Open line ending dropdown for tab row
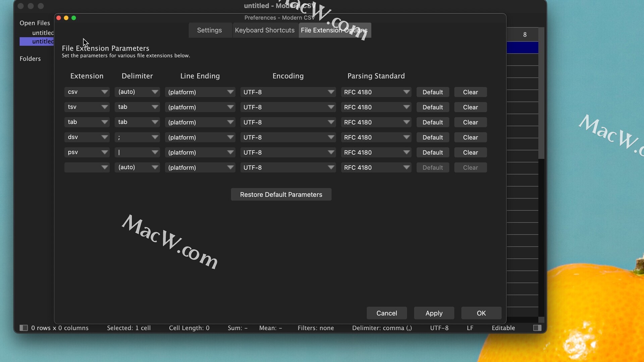 coord(200,122)
